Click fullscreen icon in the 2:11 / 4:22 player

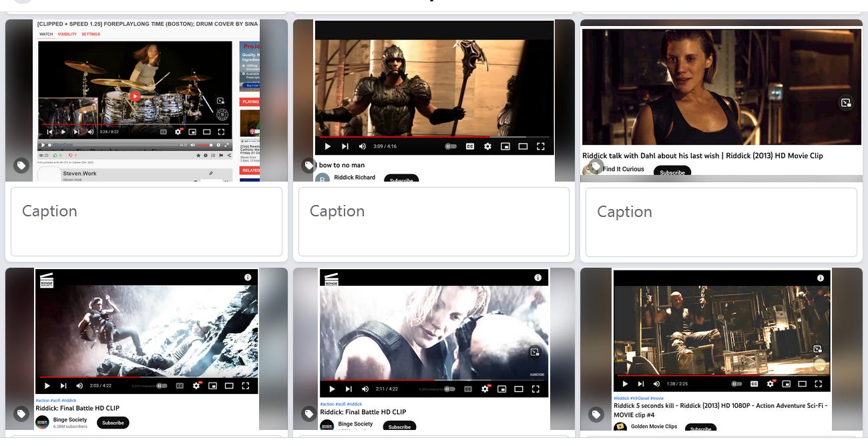point(537,389)
